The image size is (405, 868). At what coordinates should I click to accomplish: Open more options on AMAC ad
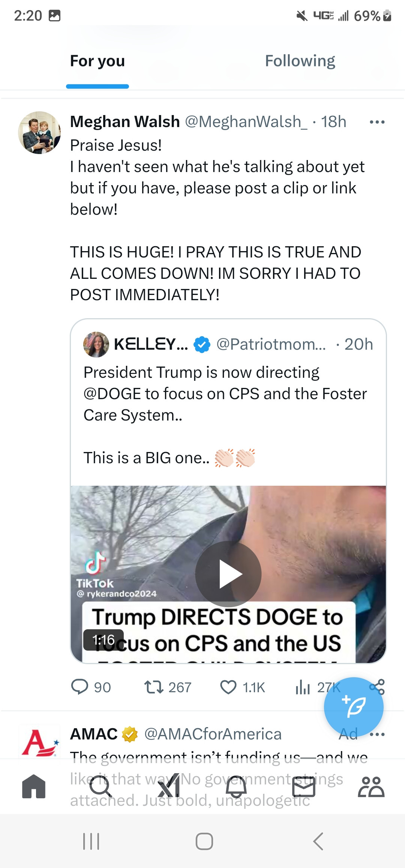point(377,734)
